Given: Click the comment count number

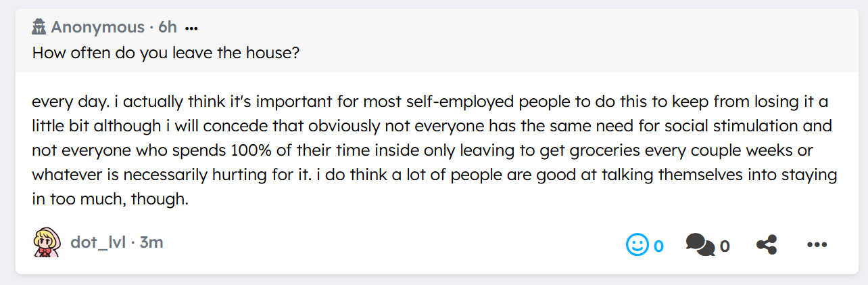Looking at the screenshot, I should (725, 246).
